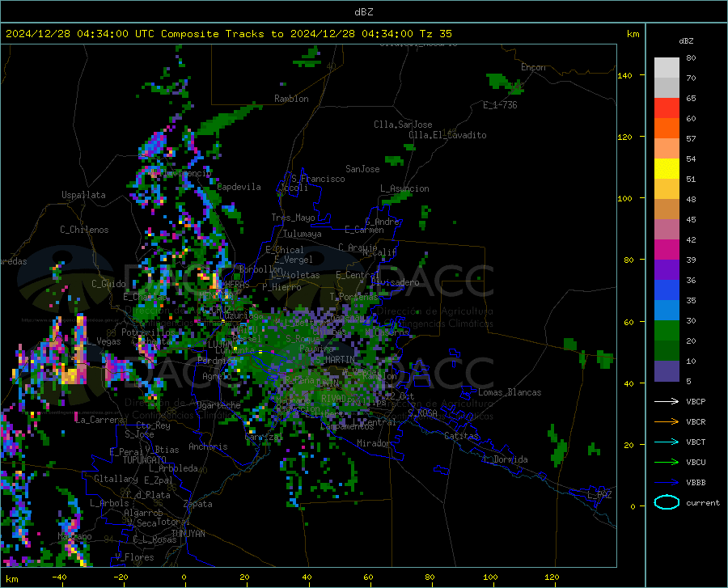The image size is (728, 588).
Task: Click the Tulumaya map label
Action: (303, 234)
